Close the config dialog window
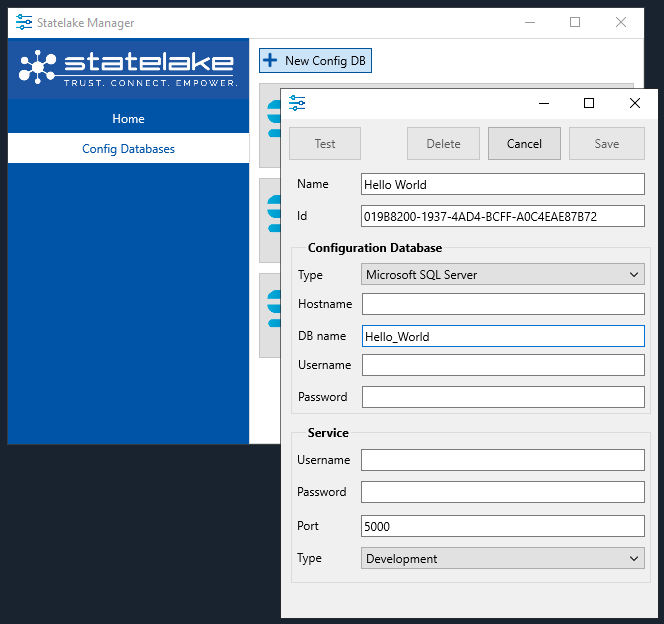This screenshot has width=664, height=624. 635,103
